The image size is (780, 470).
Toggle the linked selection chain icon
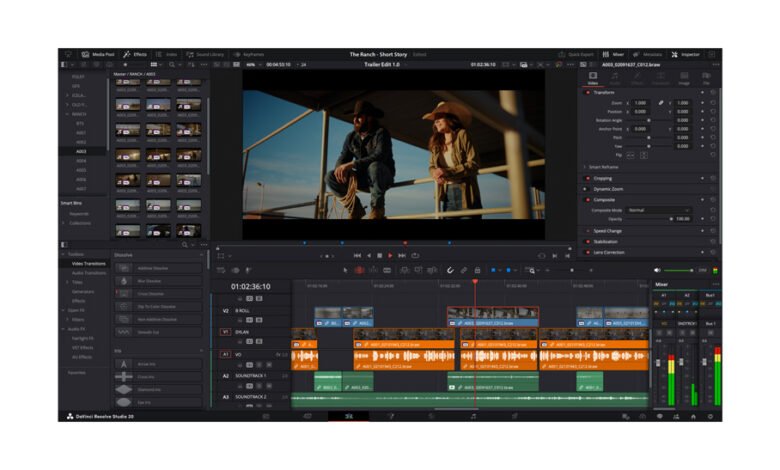464,270
